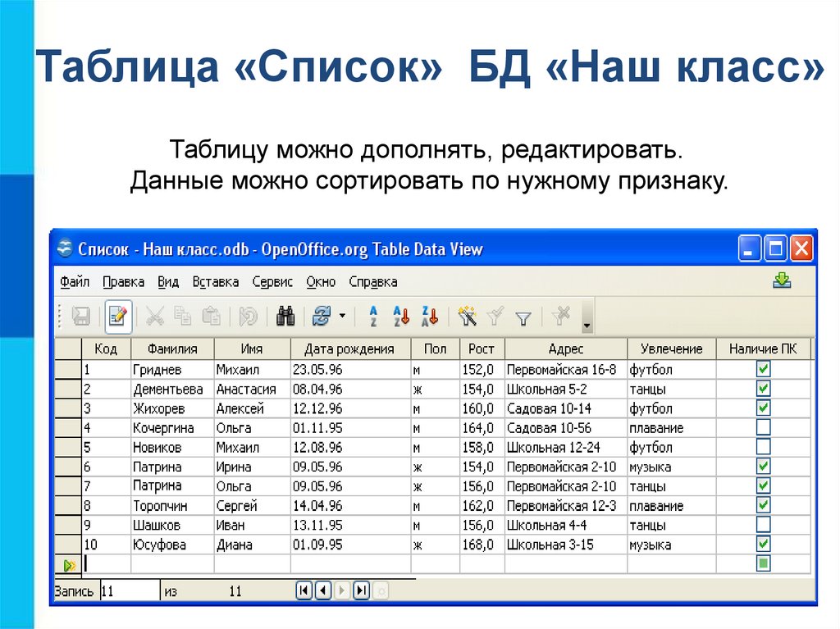Click the AutoFilter magic wand icon
Viewport: 840px width, 629px height.
point(468,317)
